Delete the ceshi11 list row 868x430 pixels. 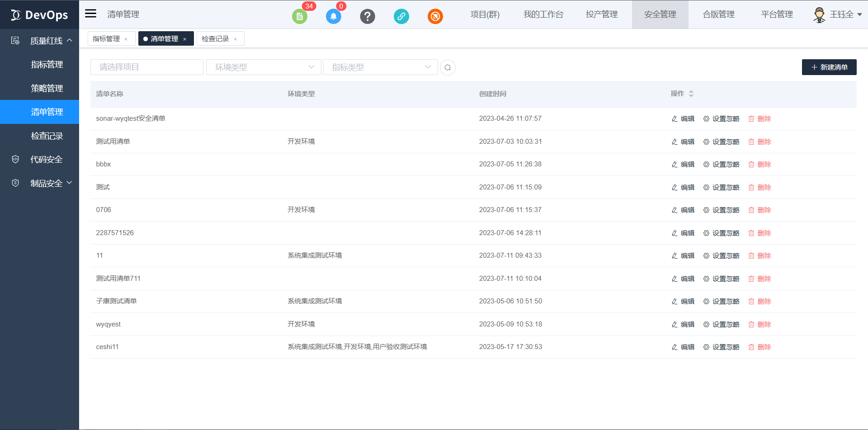coord(759,347)
